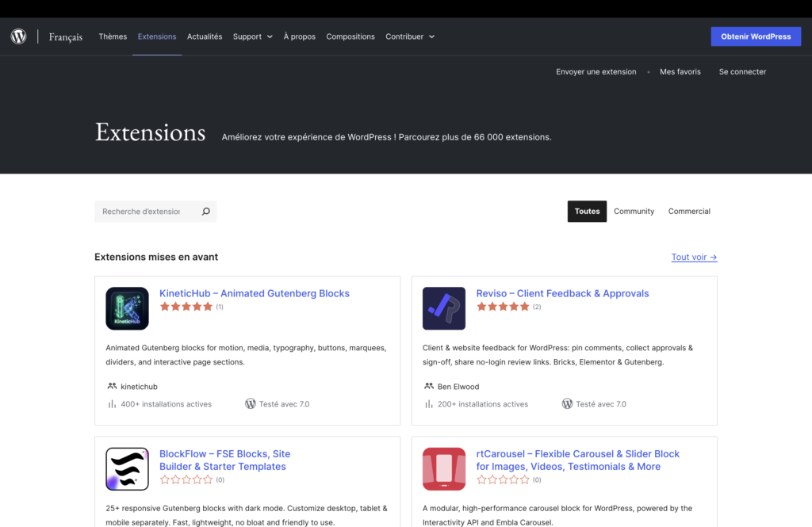812x527 pixels.
Task: Click Reviso five-star rating
Action: tap(503, 307)
